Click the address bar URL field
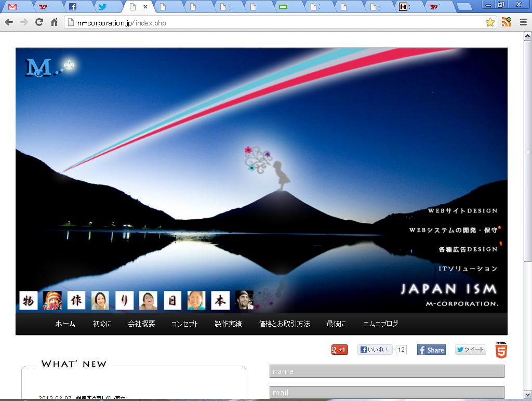 275,23
